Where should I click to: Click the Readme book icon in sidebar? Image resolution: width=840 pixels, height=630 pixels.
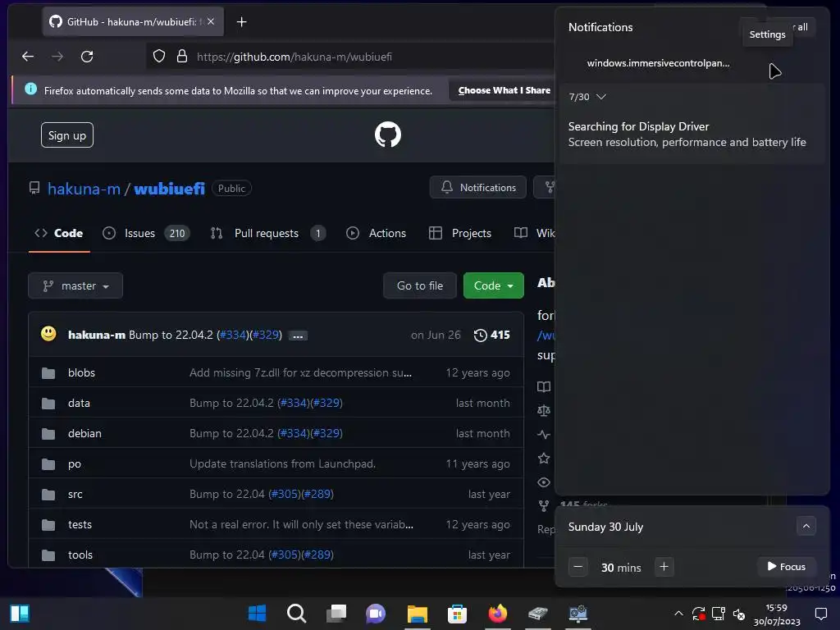(544, 387)
